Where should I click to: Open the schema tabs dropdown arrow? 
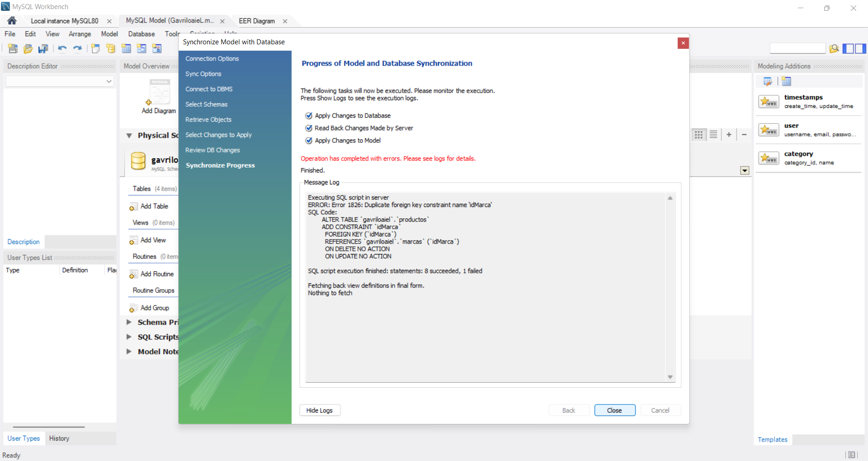(745, 170)
